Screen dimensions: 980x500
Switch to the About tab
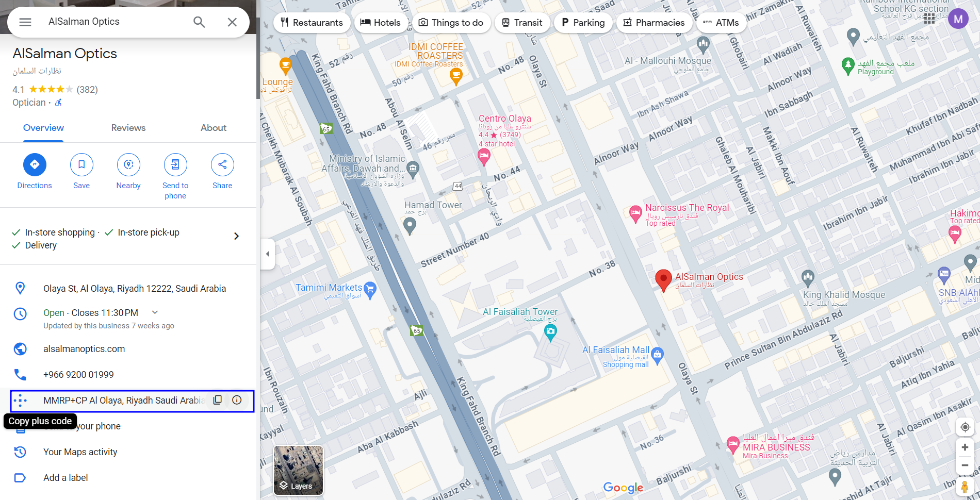click(x=214, y=128)
